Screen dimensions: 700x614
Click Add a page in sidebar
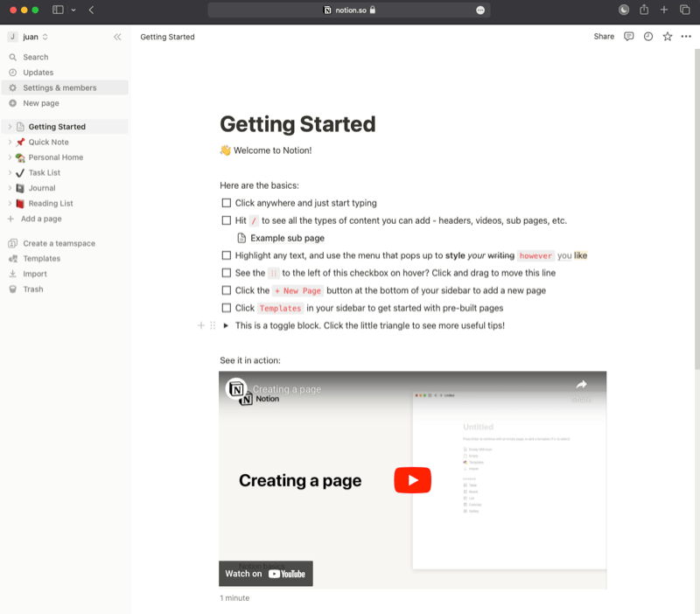pyautogui.click(x=65, y=219)
